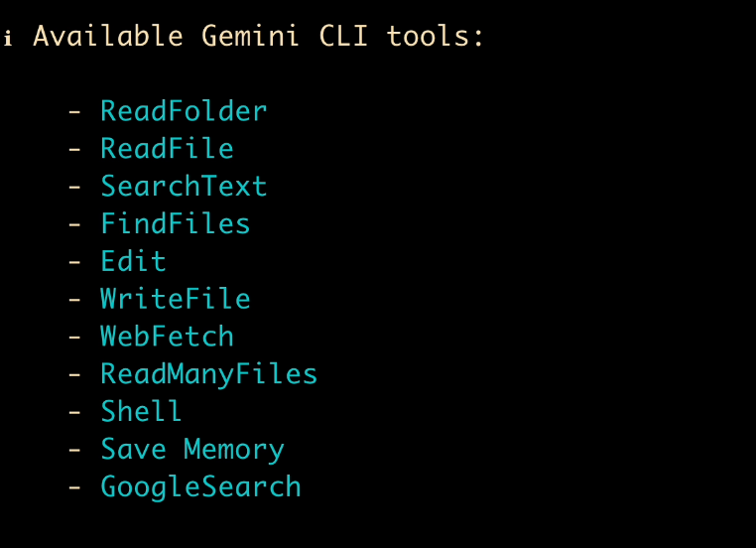
Task: Click the dash bullet before WebFetch
Action: click(x=74, y=337)
